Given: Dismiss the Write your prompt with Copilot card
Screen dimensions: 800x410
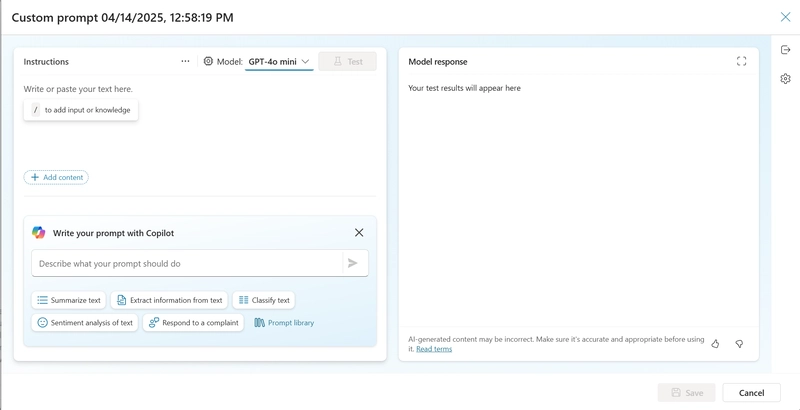Looking at the screenshot, I should (x=359, y=233).
